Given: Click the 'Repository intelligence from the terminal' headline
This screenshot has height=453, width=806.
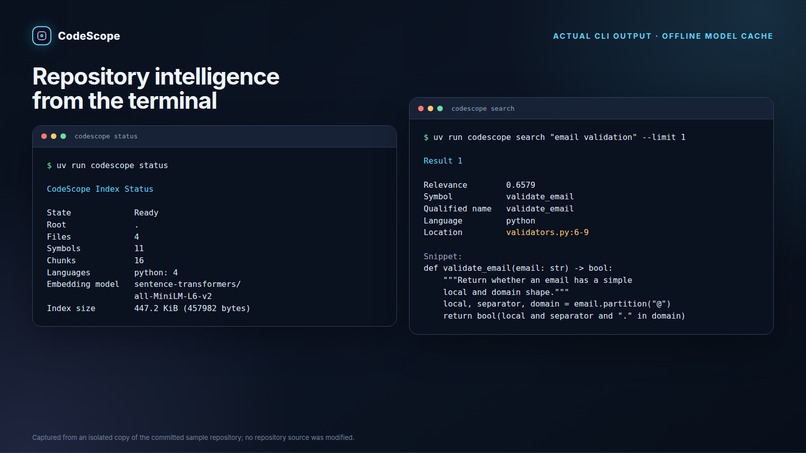Looking at the screenshot, I should coord(156,88).
